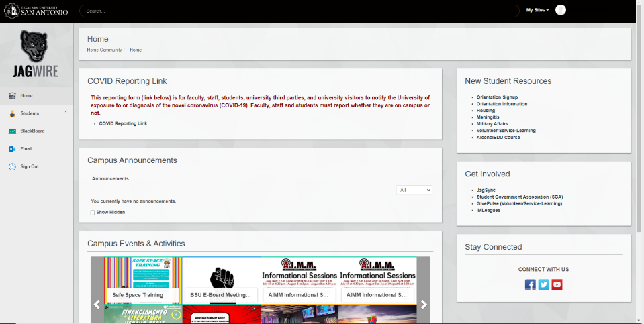Image resolution: width=644 pixels, height=324 pixels.
Task: Click the Sign Out clock icon
Action: pyautogui.click(x=12, y=166)
